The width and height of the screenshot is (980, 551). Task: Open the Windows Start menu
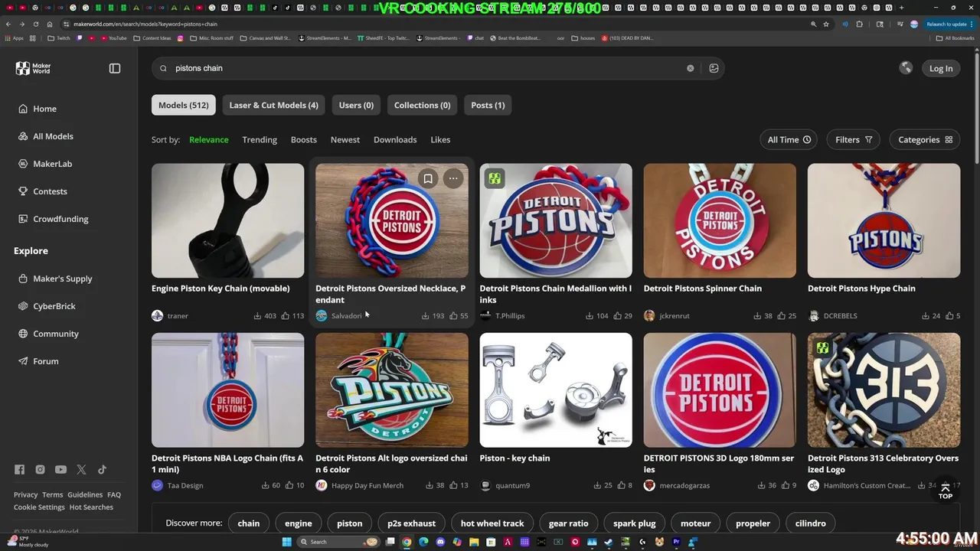pyautogui.click(x=286, y=542)
